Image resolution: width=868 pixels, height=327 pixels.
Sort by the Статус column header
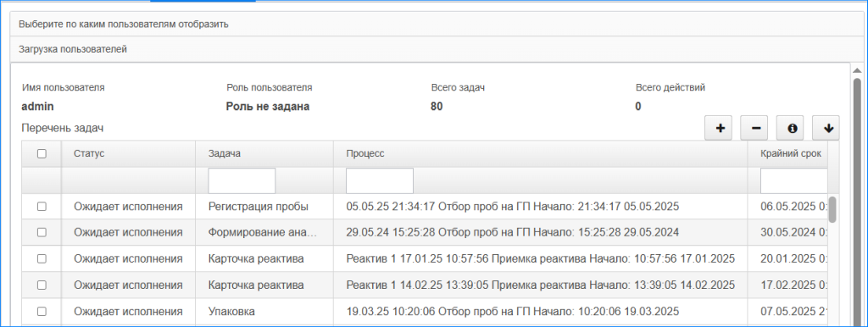pos(129,154)
